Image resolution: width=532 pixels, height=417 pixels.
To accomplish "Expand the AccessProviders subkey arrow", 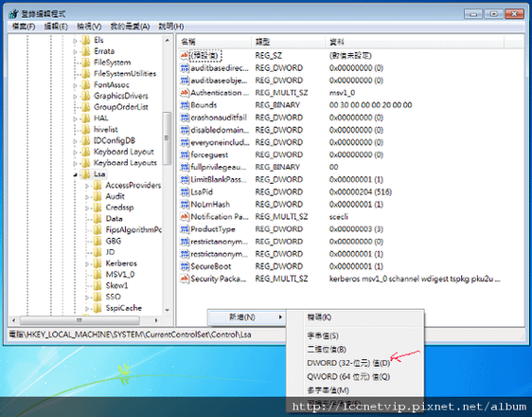I will coord(87,186).
